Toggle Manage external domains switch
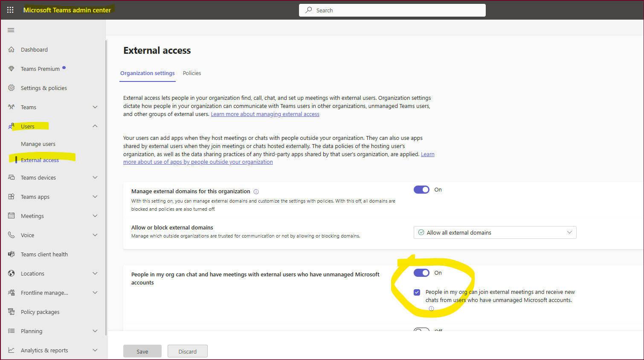Image resolution: width=644 pixels, height=360 pixels. [421, 190]
